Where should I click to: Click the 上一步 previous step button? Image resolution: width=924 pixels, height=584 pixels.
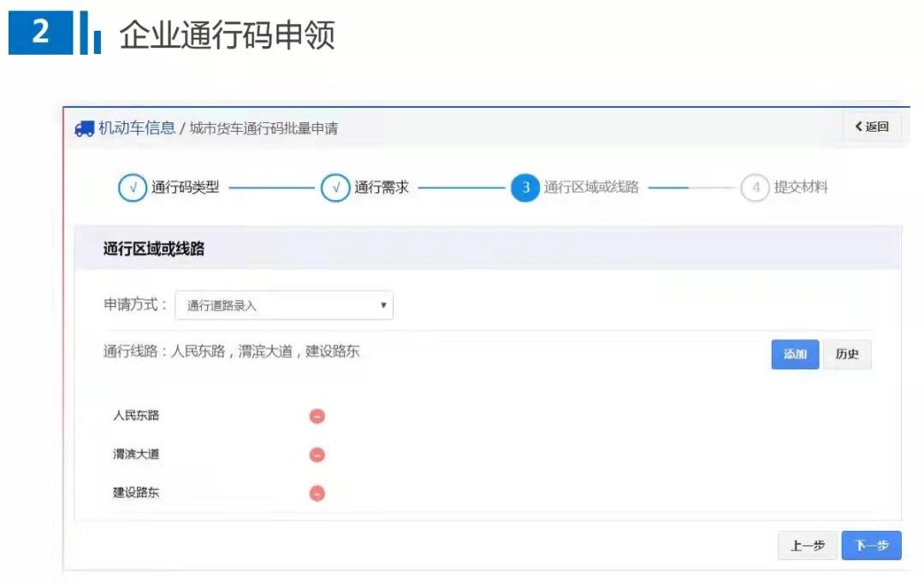pos(808,546)
